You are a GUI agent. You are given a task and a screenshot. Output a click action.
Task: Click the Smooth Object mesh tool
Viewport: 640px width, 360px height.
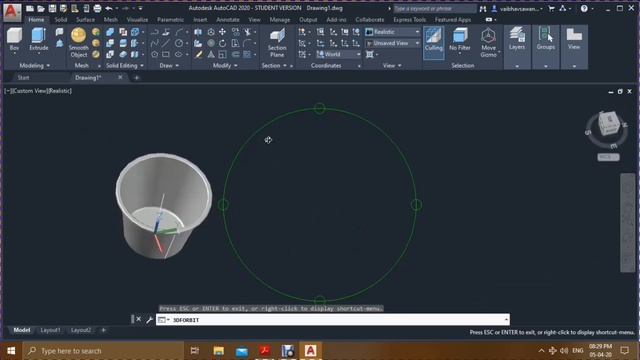pos(78,42)
